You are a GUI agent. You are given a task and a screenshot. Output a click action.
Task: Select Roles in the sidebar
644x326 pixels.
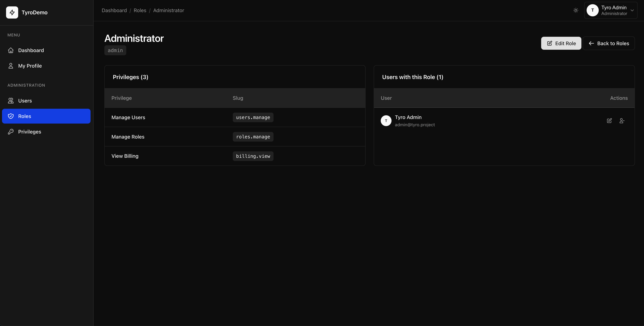[x=25, y=116]
